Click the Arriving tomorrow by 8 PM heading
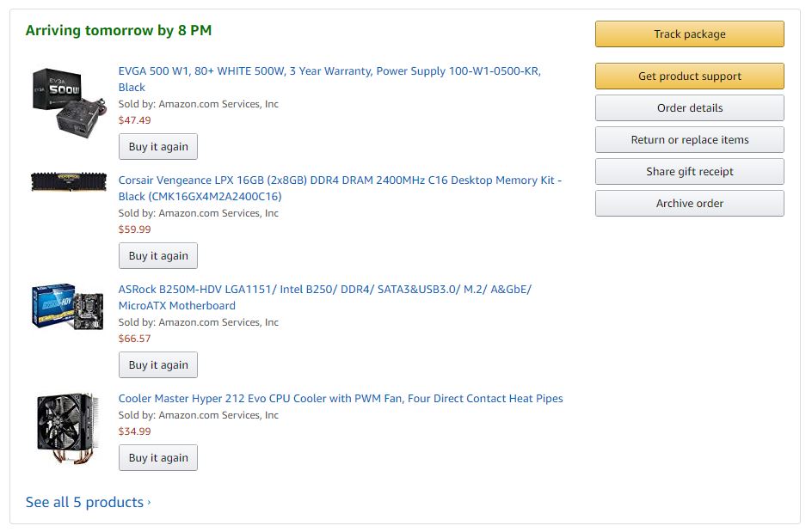812x532 pixels. (x=119, y=31)
